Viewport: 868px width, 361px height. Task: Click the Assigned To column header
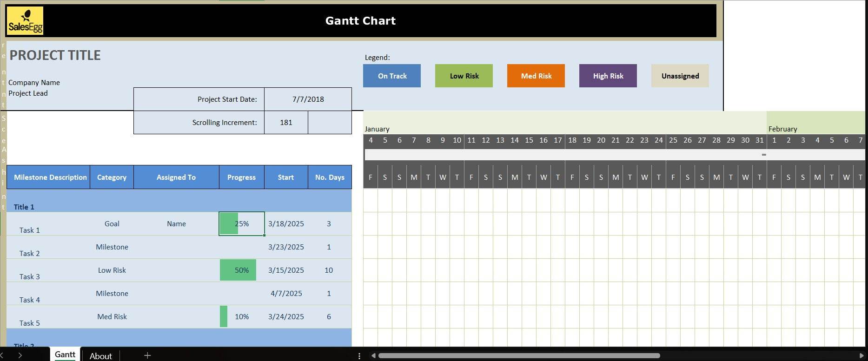[176, 177]
